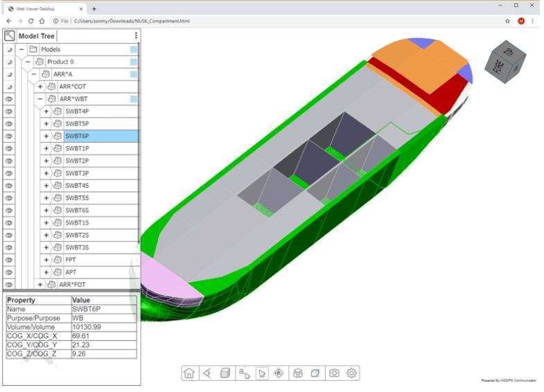Open the Model Tree three-dot menu

coord(136,36)
